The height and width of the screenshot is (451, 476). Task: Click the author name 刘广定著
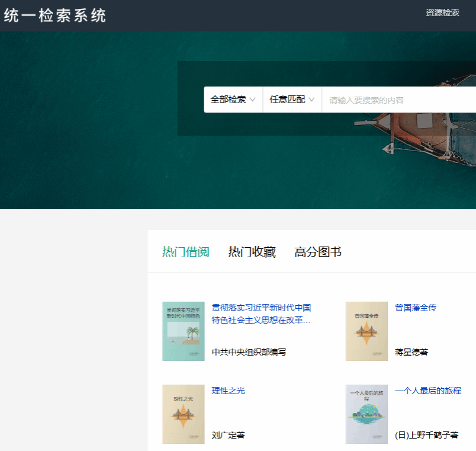coord(228,435)
